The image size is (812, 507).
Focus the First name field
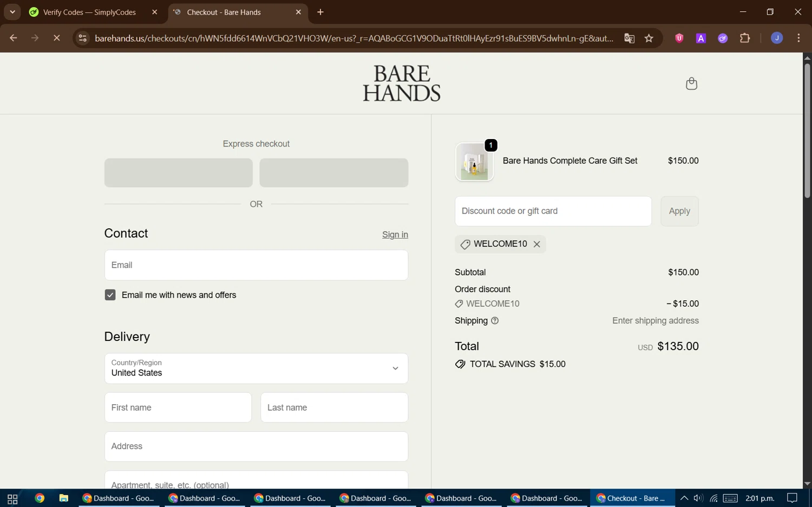pyautogui.click(x=178, y=407)
